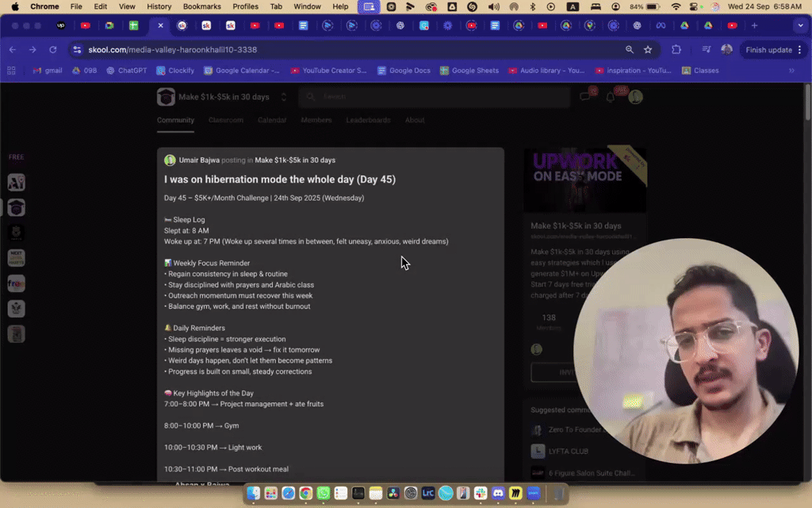This screenshot has height=508, width=812.
Task: Open the inspiration YouTube bookmark
Action: 633,71
